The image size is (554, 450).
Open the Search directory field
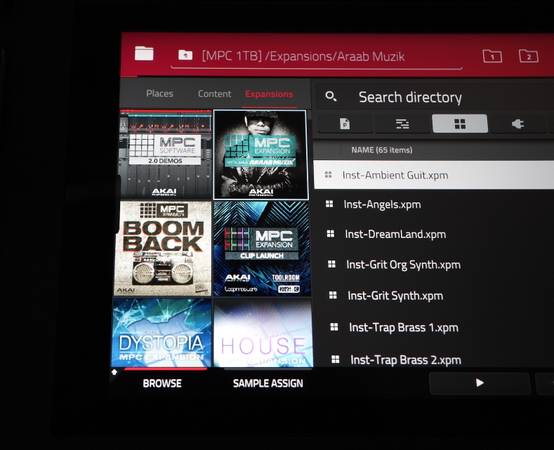(x=410, y=97)
